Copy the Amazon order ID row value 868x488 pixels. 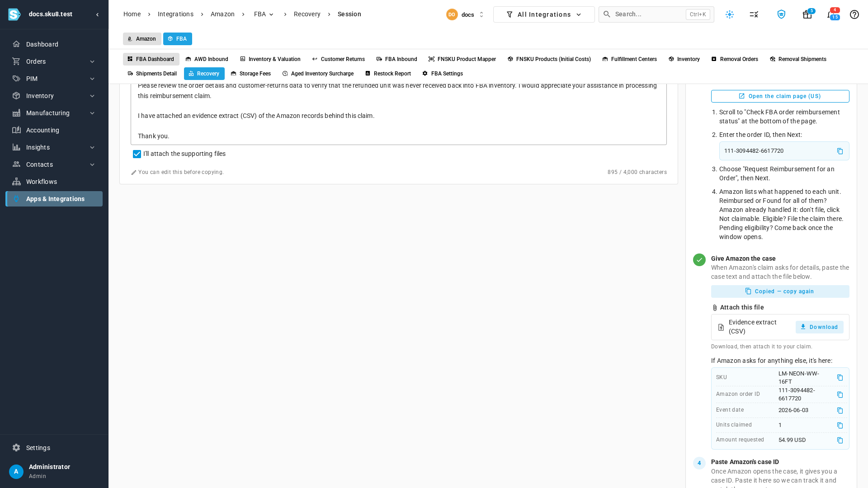point(840,395)
